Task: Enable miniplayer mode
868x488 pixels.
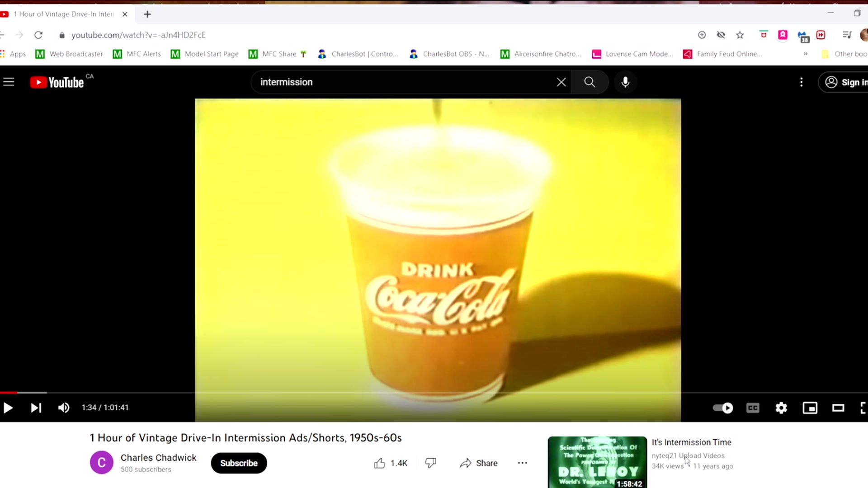Action: 810,408
